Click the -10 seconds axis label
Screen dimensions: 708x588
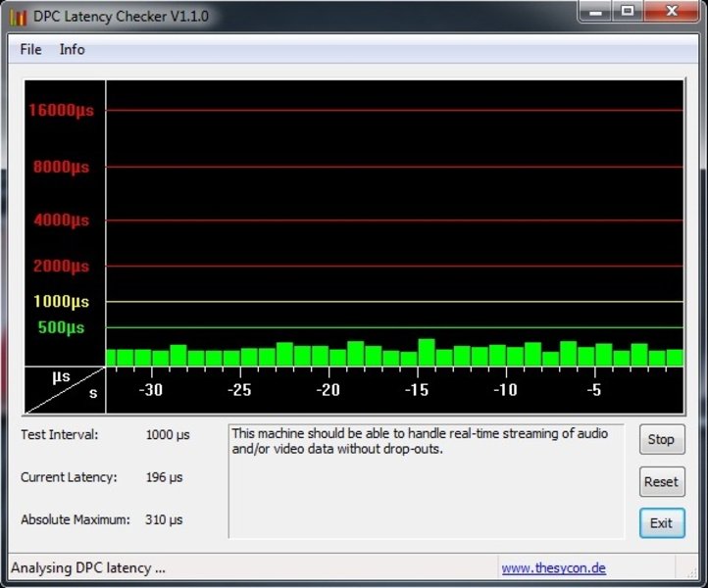coord(505,390)
